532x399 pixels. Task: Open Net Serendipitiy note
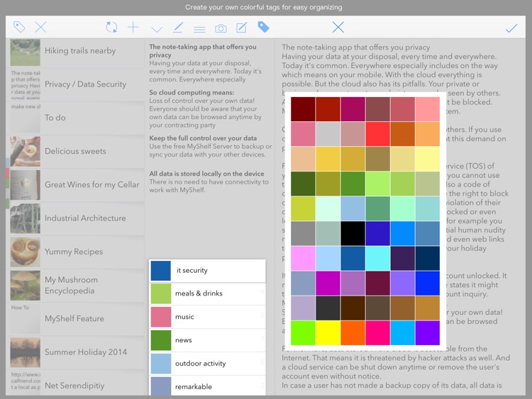click(75, 383)
